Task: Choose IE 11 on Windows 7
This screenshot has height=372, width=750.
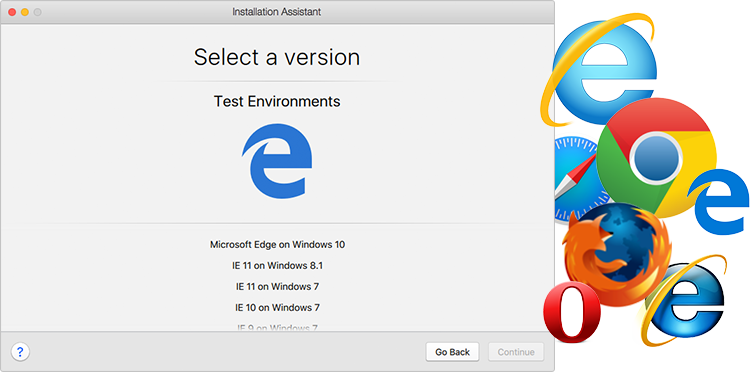Action: click(x=277, y=286)
